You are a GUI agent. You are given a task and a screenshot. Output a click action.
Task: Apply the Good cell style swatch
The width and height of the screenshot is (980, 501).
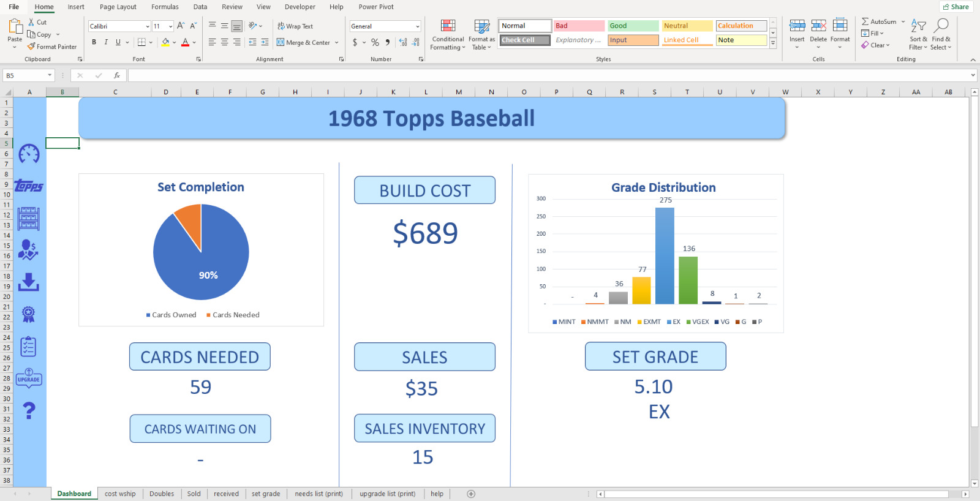(x=633, y=26)
